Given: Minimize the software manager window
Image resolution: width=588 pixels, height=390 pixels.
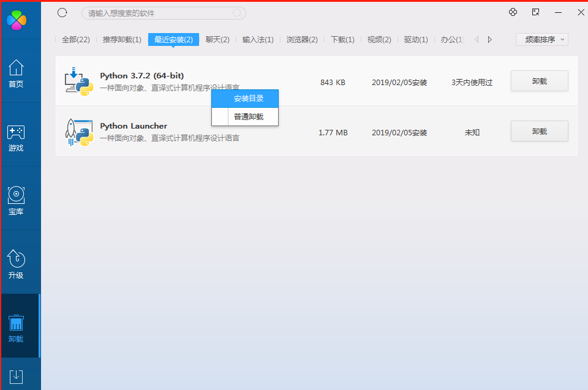Looking at the screenshot, I should click(x=559, y=12).
